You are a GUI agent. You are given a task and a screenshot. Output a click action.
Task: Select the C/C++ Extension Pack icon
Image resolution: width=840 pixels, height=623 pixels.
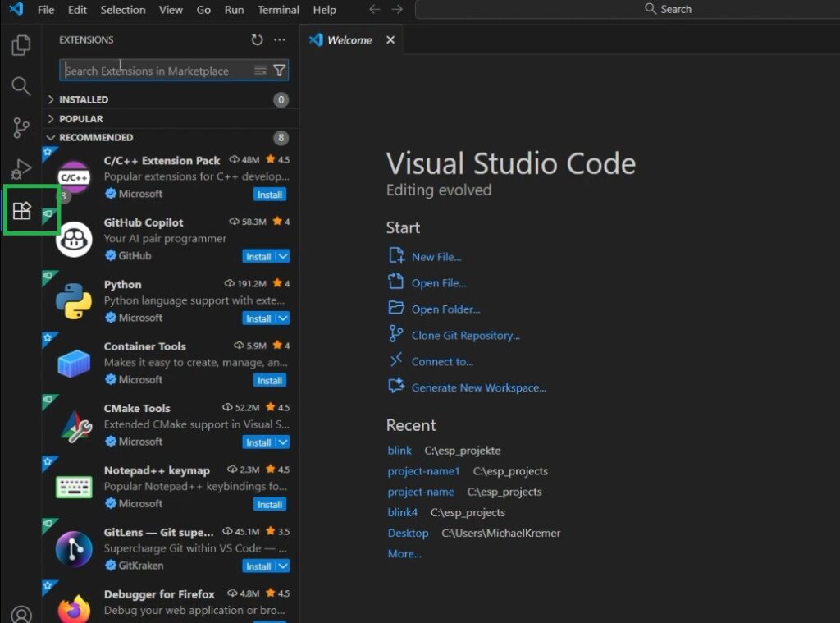coord(74,177)
